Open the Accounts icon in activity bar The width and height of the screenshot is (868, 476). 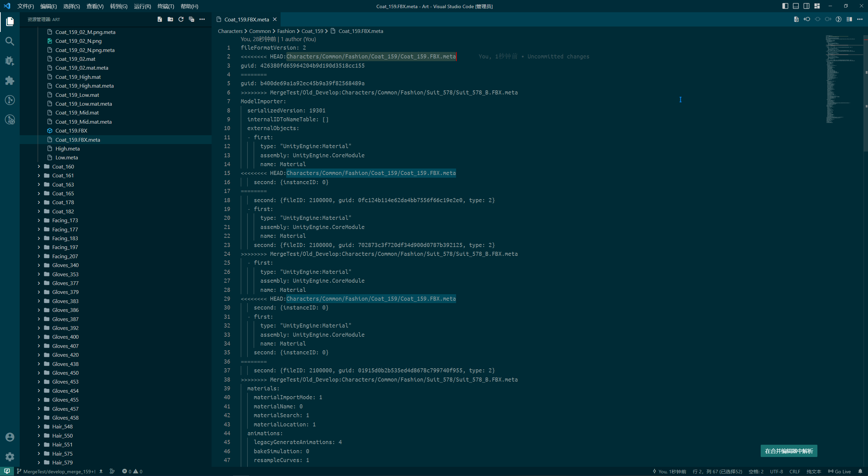point(10,437)
